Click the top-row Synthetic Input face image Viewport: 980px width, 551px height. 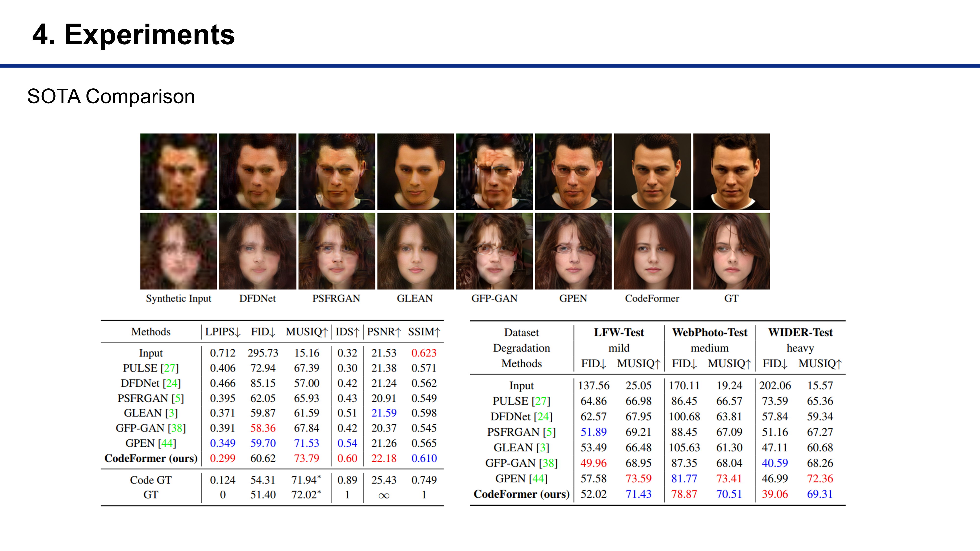click(178, 171)
